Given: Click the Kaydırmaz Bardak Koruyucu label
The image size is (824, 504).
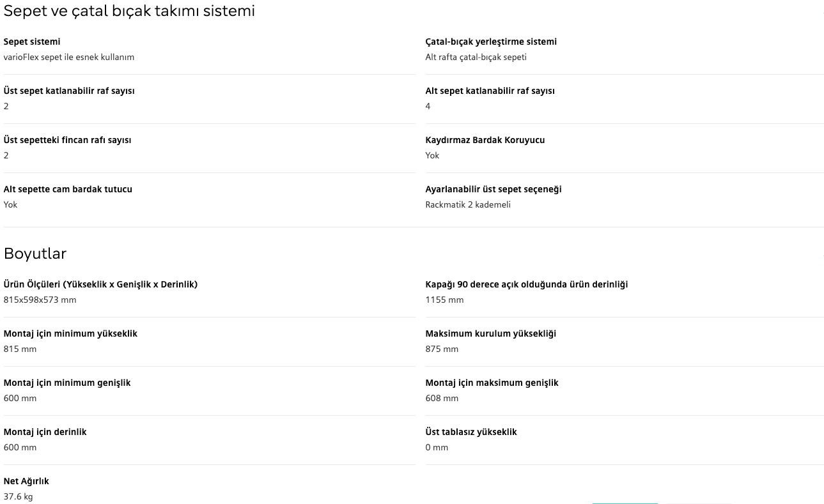Looking at the screenshot, I should click(x=485, y=140).
